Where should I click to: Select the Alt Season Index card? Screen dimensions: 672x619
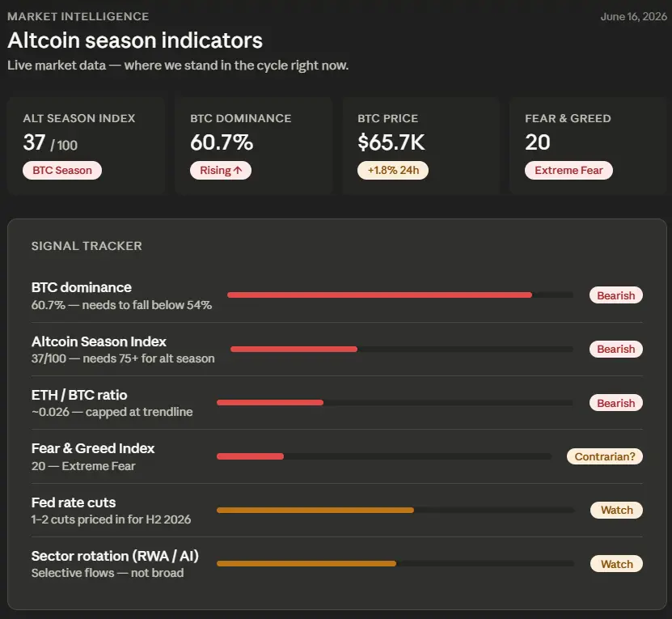click(87, 146)
